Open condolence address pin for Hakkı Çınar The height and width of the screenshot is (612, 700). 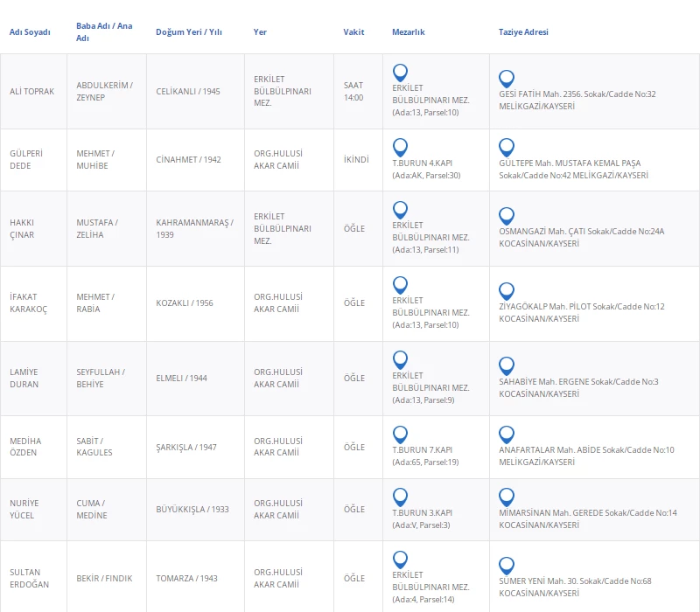click(x=507, y=216)
